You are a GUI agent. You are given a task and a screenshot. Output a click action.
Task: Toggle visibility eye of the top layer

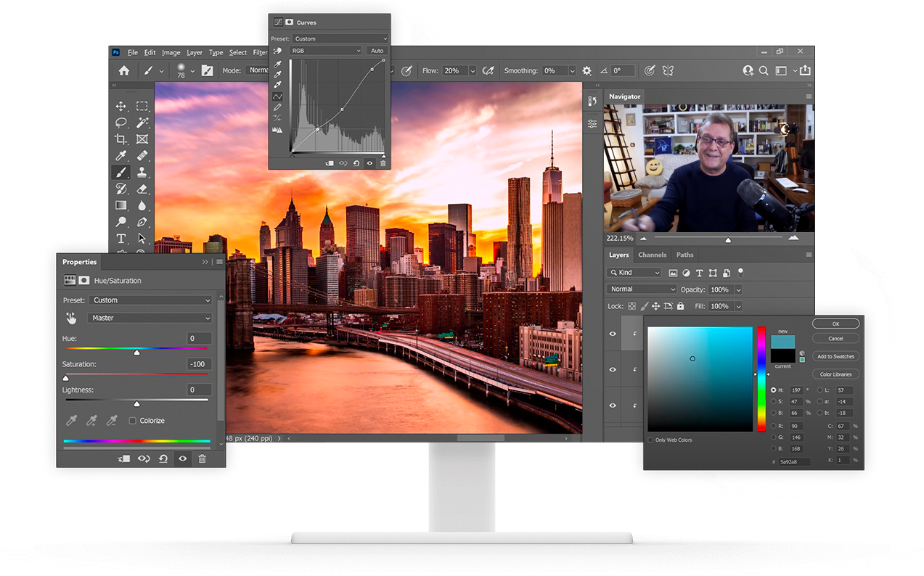tap(613, 334)
